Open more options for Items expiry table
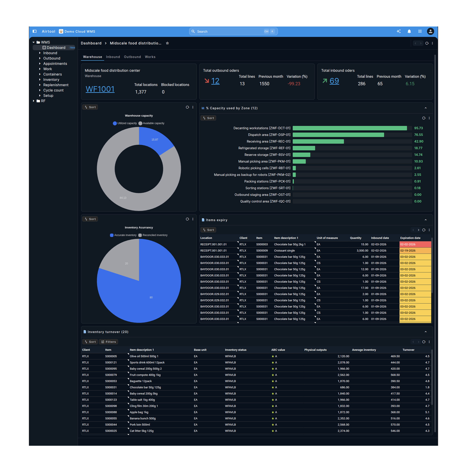Viewport: 467px width, 476px height. coord(429,230)
